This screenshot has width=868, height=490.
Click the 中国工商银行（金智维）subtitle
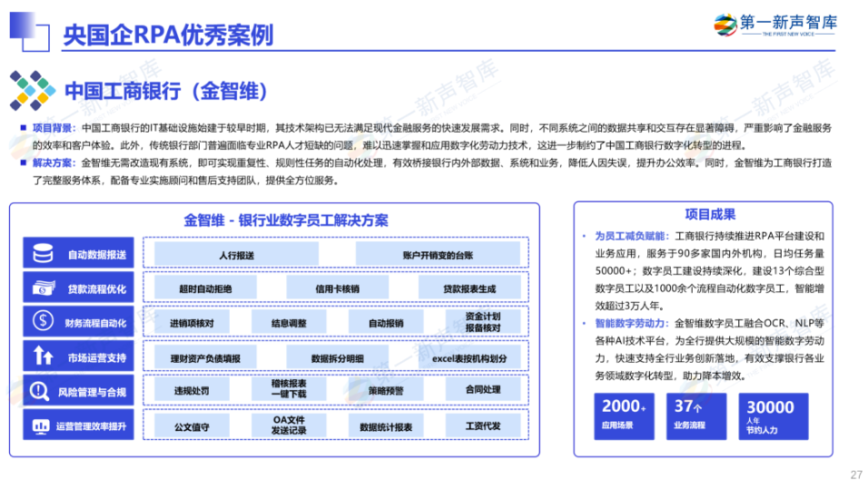click(167, 91)
